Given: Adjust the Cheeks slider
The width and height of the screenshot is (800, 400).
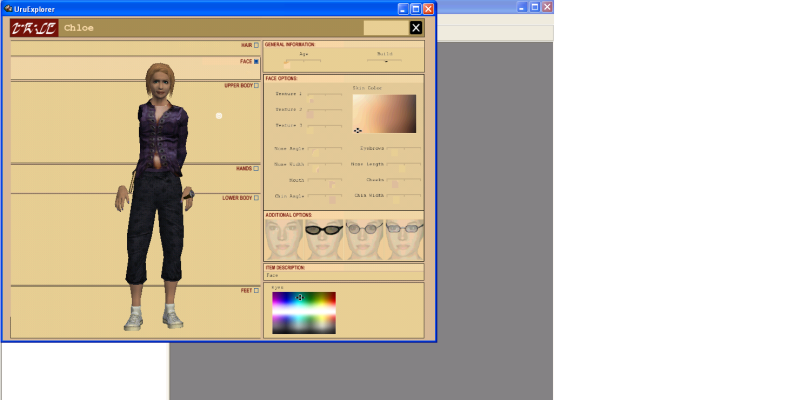Looking at the screenshot, I should 404,180.
